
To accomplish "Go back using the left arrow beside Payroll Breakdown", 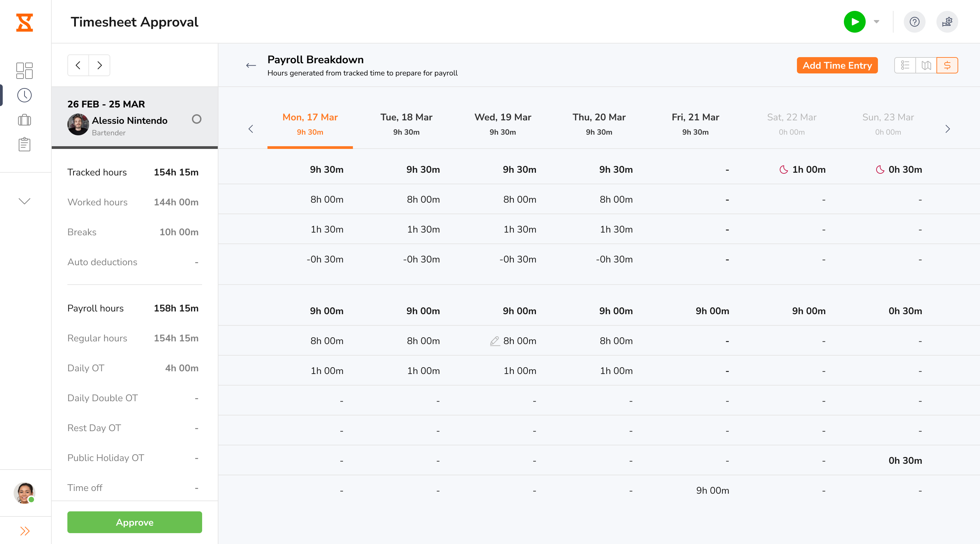I will [251, 65].
